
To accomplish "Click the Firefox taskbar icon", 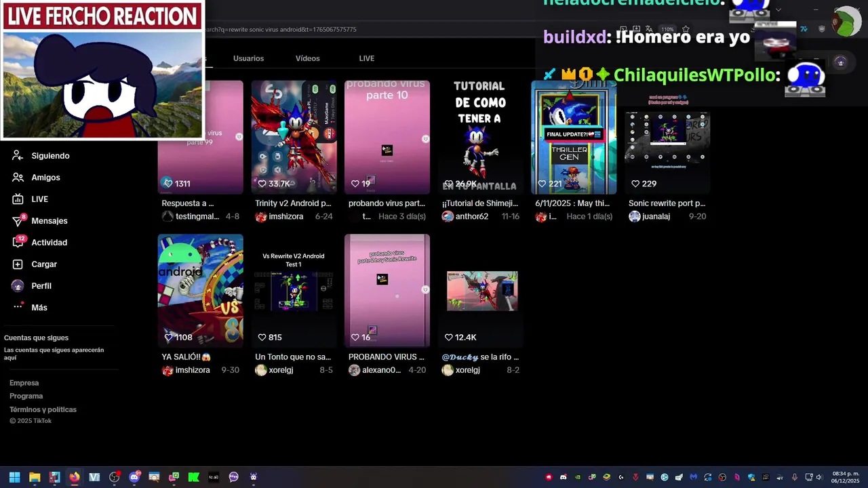I will pos(74,477).
